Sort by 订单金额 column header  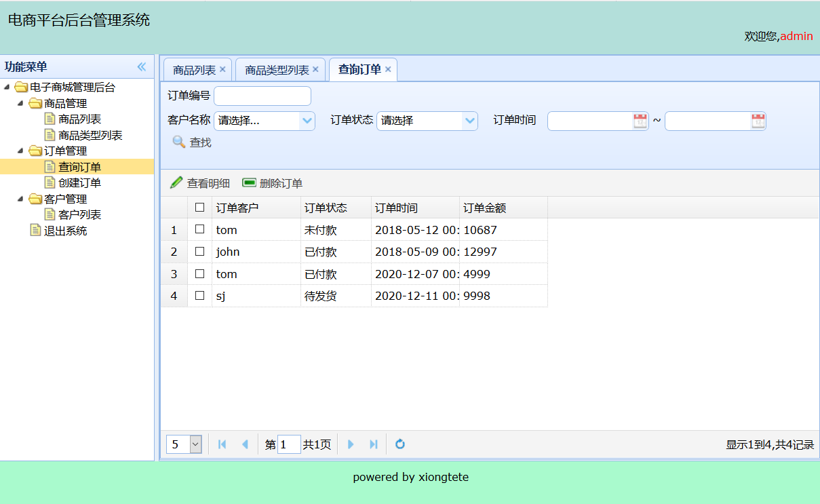(x=503, y=208)
